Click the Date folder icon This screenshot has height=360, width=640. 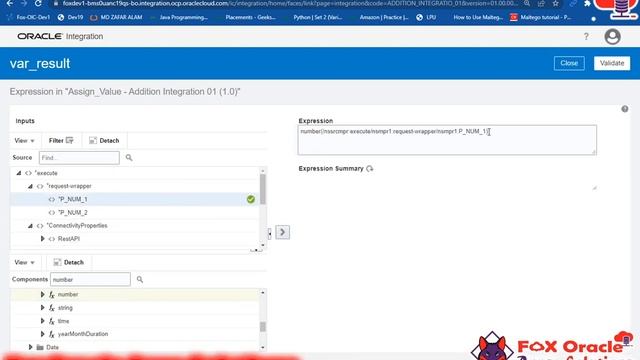point(40,347)
